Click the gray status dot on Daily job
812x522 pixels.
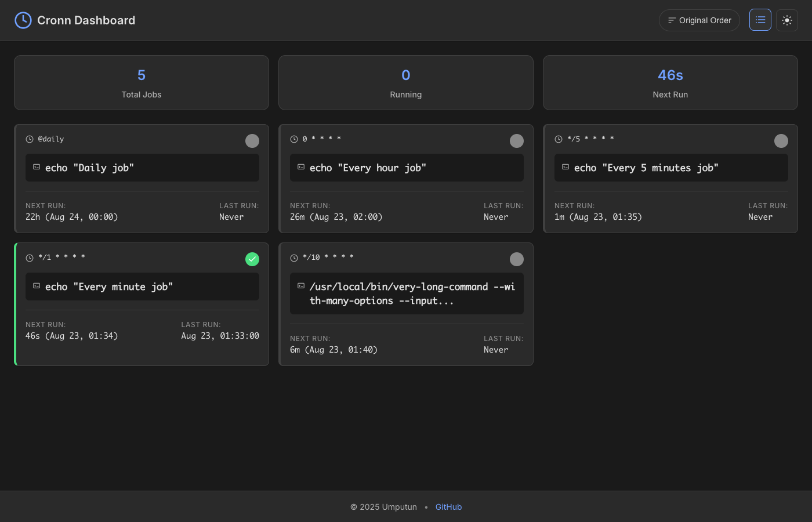(x=252, y=141)
